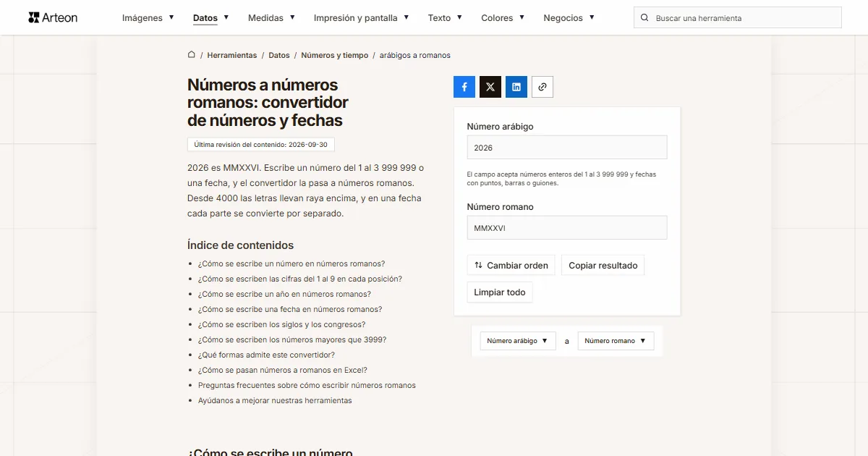Image resolution: width=868 pixels, height=456 pixels.
Task: Go to ¿Cómo se escribe un año en números romanos?
Action: pyautogui.click(x=284, y=295)
